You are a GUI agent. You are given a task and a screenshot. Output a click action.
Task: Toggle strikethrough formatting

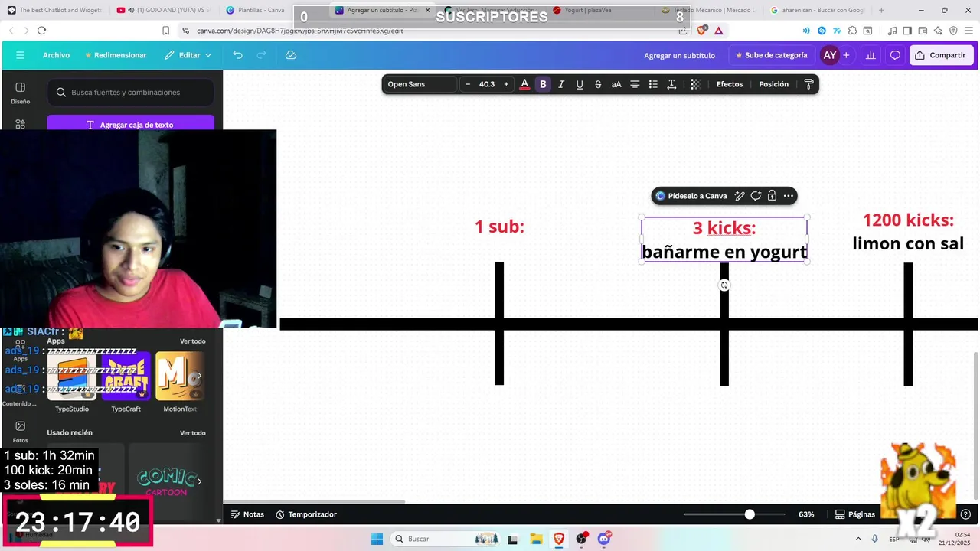point(598,84)
